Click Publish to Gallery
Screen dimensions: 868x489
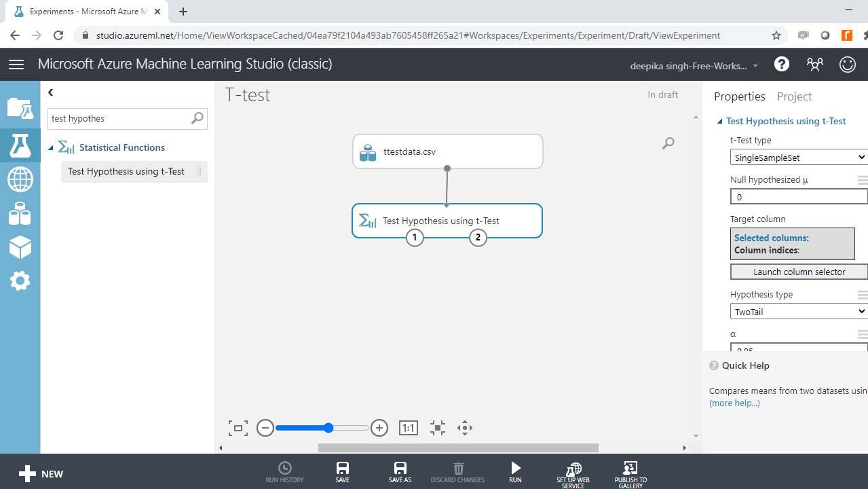pos(630,475)
